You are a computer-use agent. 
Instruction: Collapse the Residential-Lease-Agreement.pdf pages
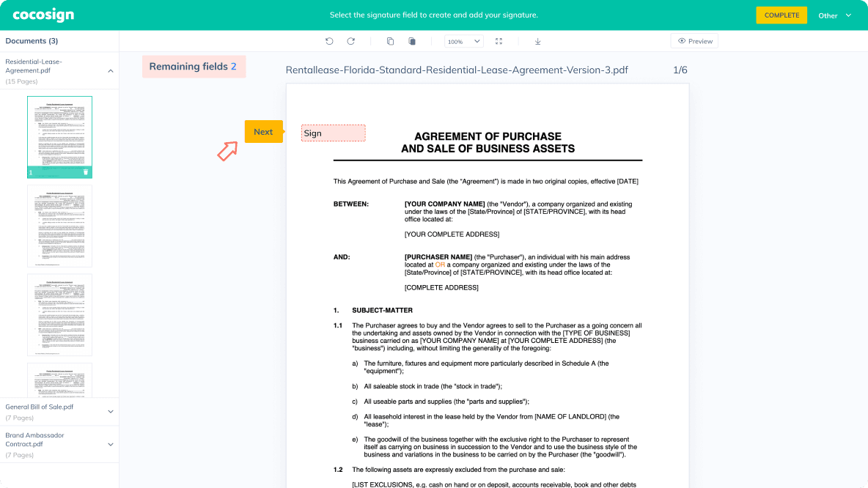(x=111, y=70)
